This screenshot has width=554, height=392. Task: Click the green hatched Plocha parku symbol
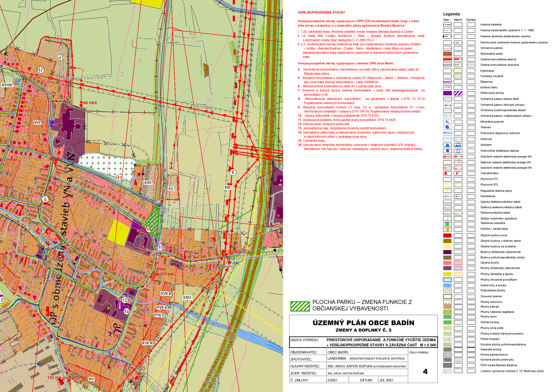(300, 306)
